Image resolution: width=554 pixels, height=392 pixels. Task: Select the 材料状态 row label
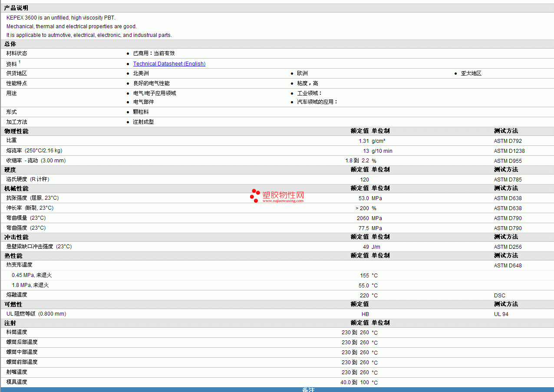click(16, 53)
